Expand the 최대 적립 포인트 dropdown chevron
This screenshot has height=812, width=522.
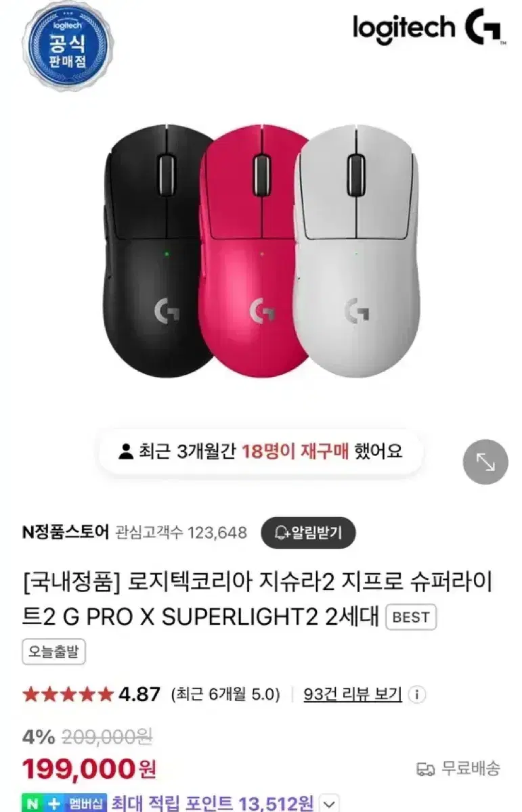[328, 803]
